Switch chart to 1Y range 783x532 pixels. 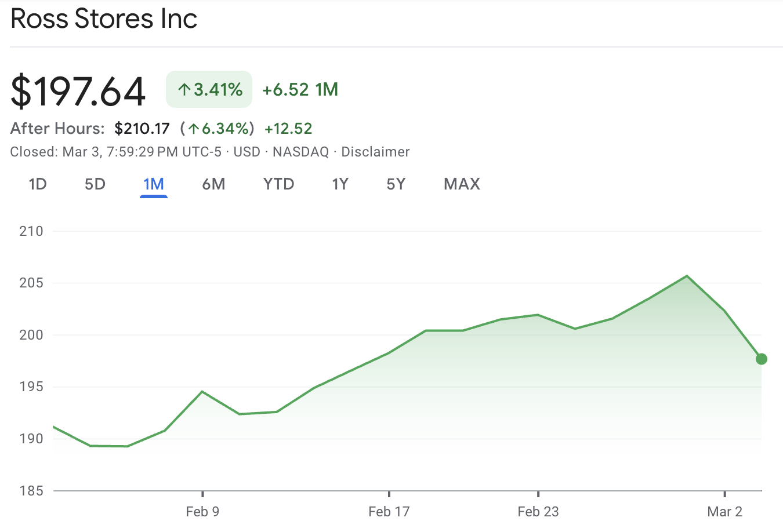pos(340,184)
